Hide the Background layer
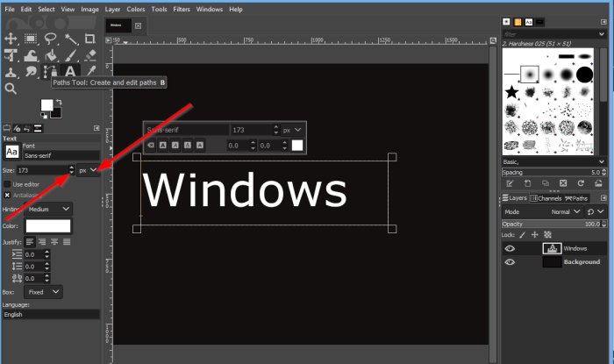This screenshot has width=614, height=364. [x=510, y=262]
